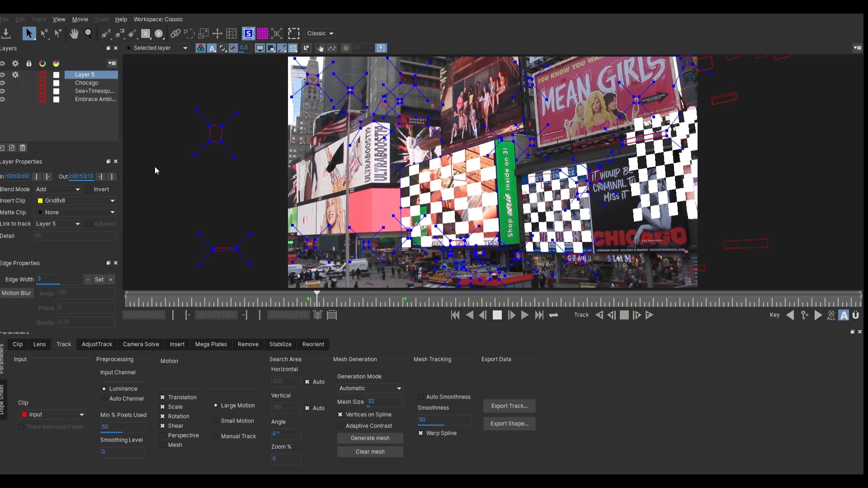Select the Transform move-arrows tool
This screenshot has height=488, width=868.
(x=217, y=33)
